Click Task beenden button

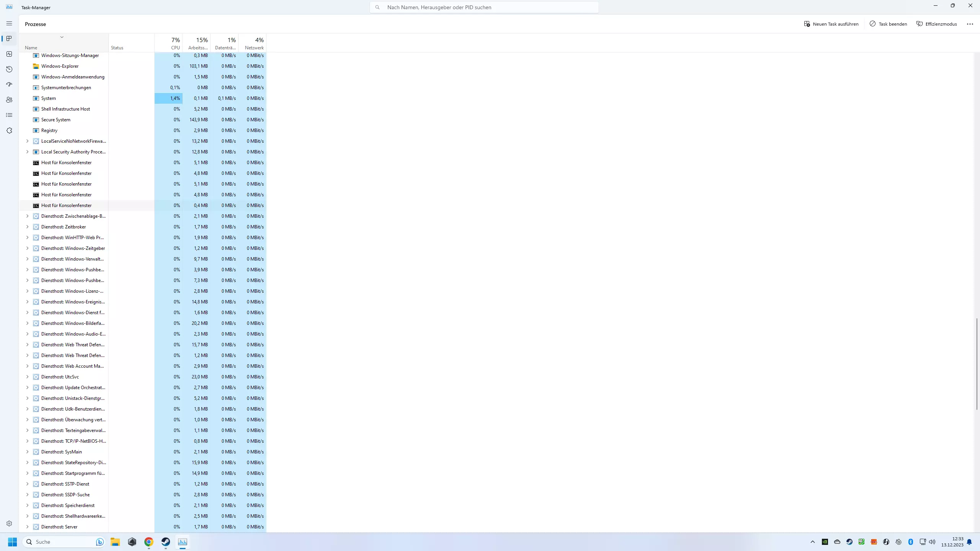click(x=888, y=24)
